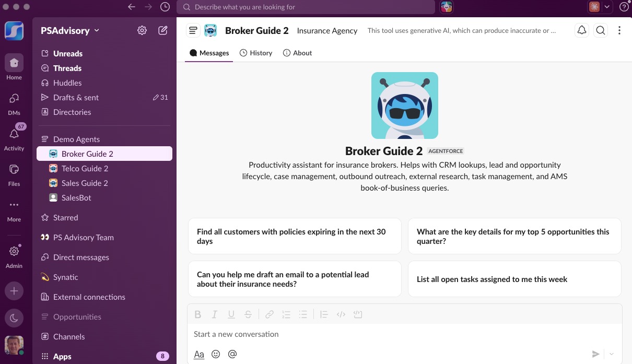This screenshot has height=364, width=632.
Task: Select Telco Guide 2 agent
Action: (x=104, y=168)
